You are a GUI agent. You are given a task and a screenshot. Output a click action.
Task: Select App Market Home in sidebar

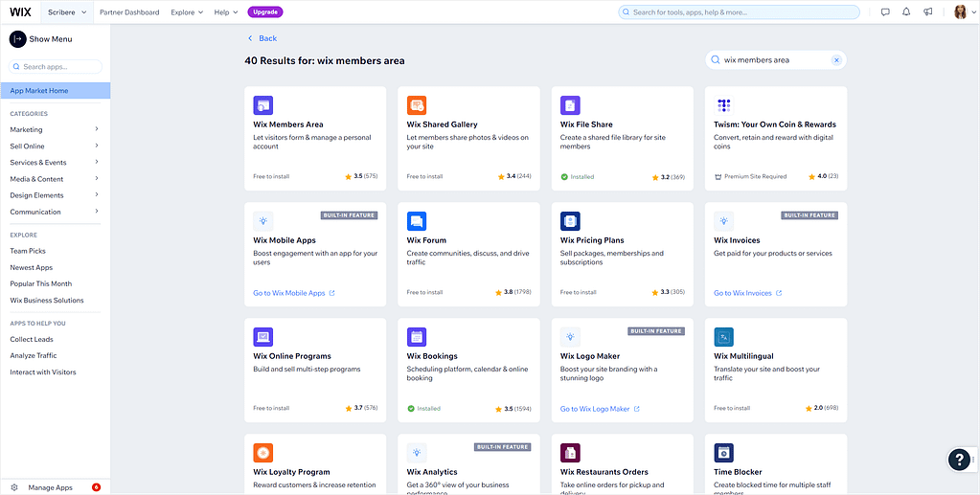55,91
